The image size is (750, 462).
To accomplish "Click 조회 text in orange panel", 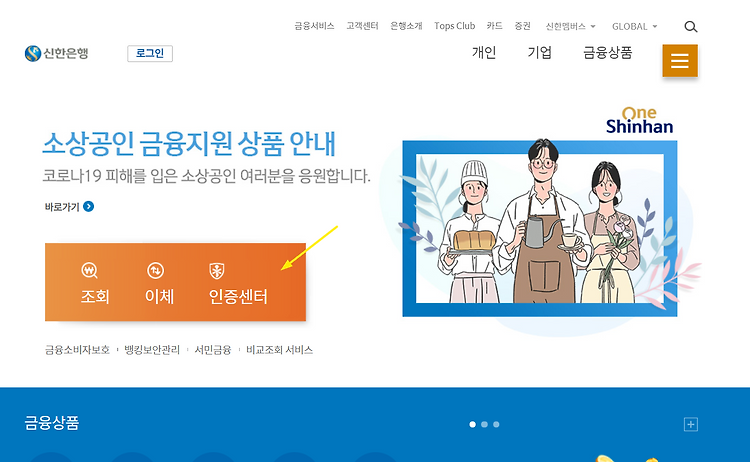I will (x=95, y=297).
